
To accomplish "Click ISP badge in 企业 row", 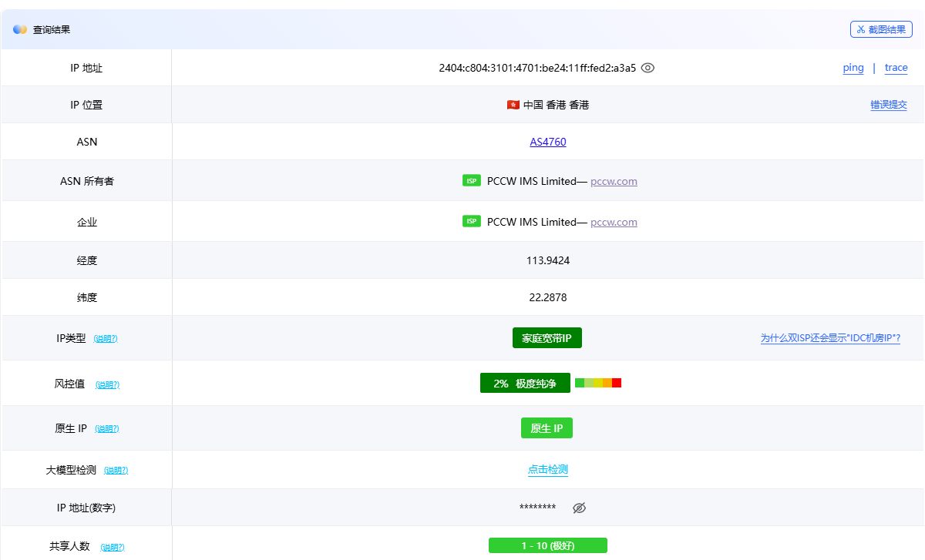I will tap(472, 221).
